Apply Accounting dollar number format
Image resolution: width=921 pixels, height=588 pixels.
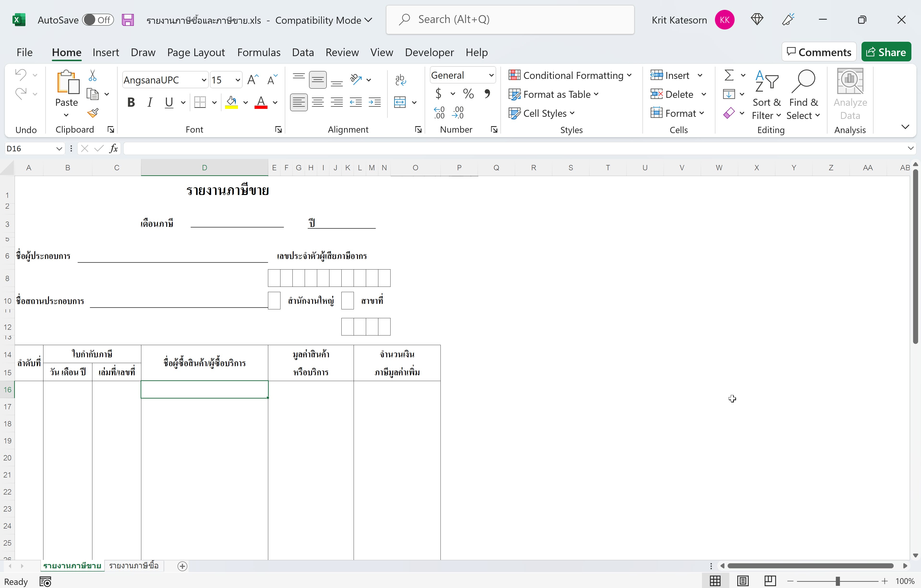point(439,94)
